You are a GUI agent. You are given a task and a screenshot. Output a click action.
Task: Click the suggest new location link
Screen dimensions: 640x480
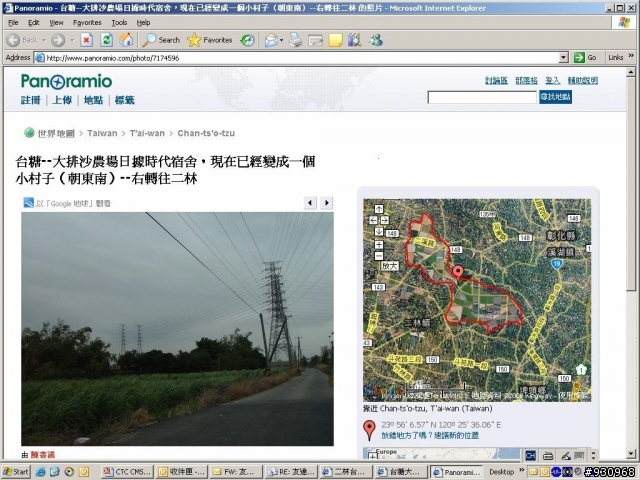point(430,436)
